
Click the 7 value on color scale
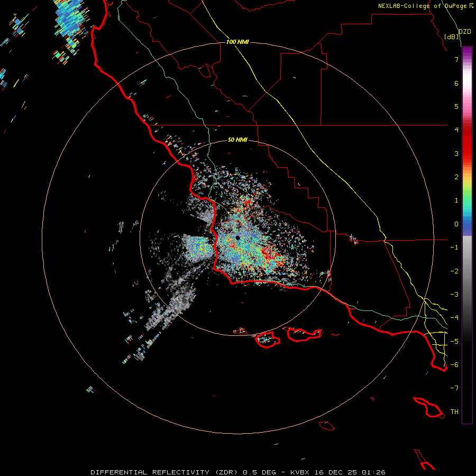click(456, 59)
